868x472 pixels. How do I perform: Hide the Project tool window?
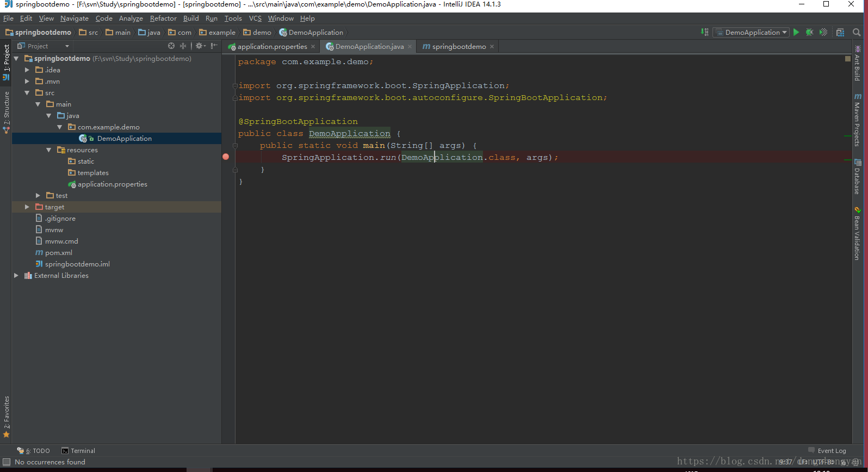pos(214,46)
